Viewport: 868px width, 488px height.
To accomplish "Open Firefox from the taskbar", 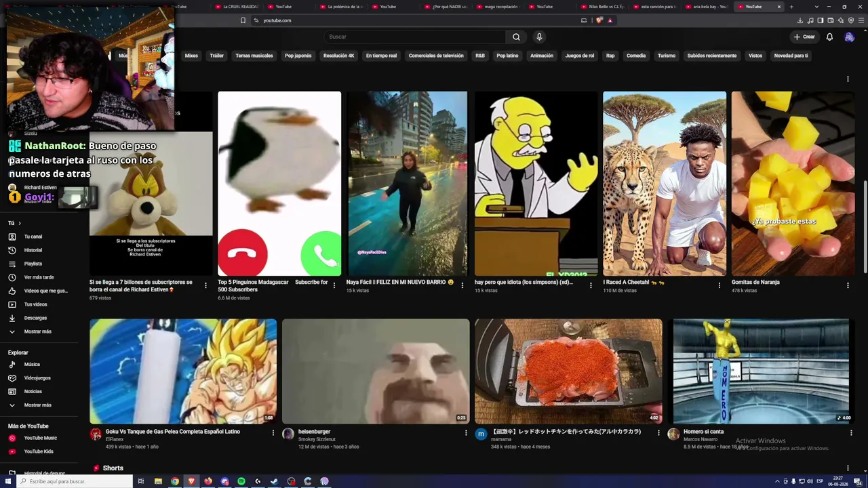I will tap(208, 481).
